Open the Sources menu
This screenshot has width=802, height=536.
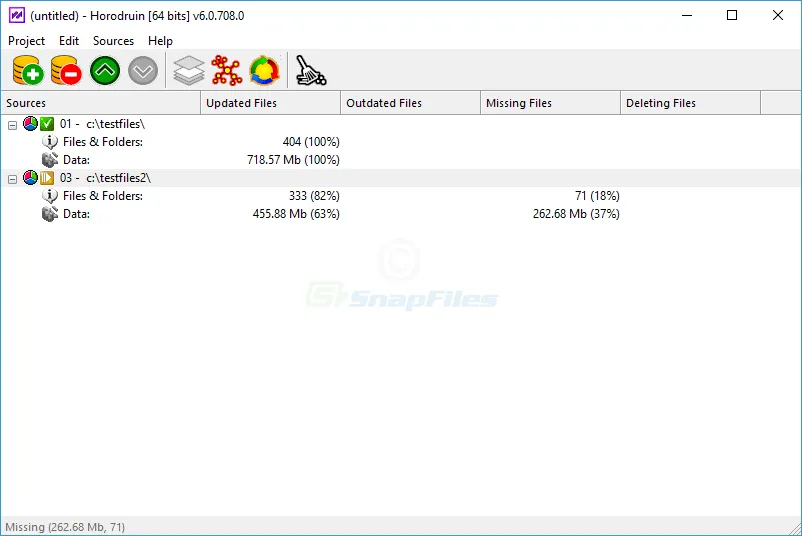pyautogui.click(x=114, y=41)
